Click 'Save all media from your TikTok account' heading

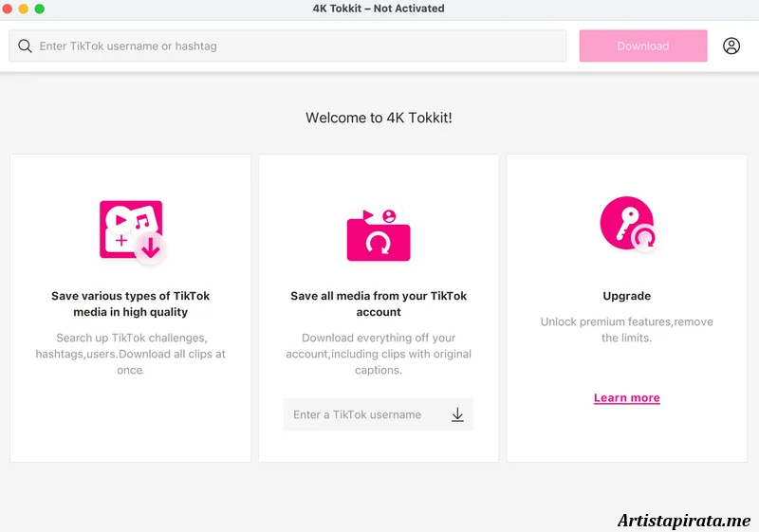[x=379, y=303]
